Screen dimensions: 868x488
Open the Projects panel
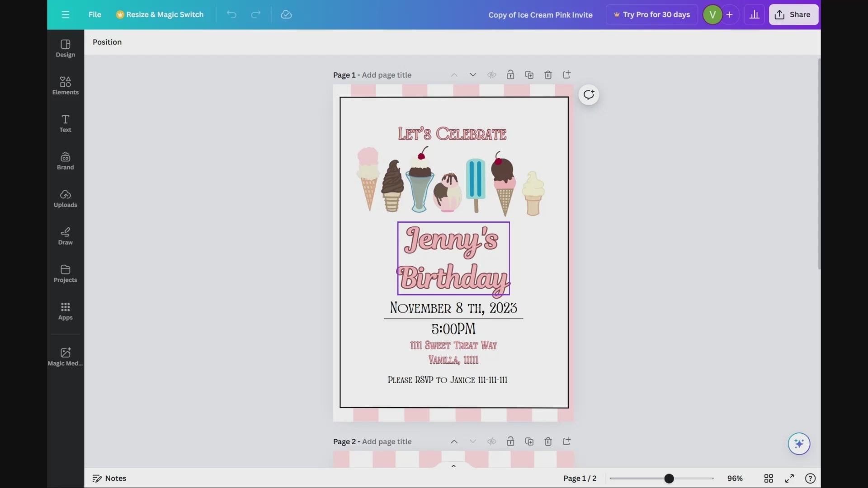(x=66, y=273)
